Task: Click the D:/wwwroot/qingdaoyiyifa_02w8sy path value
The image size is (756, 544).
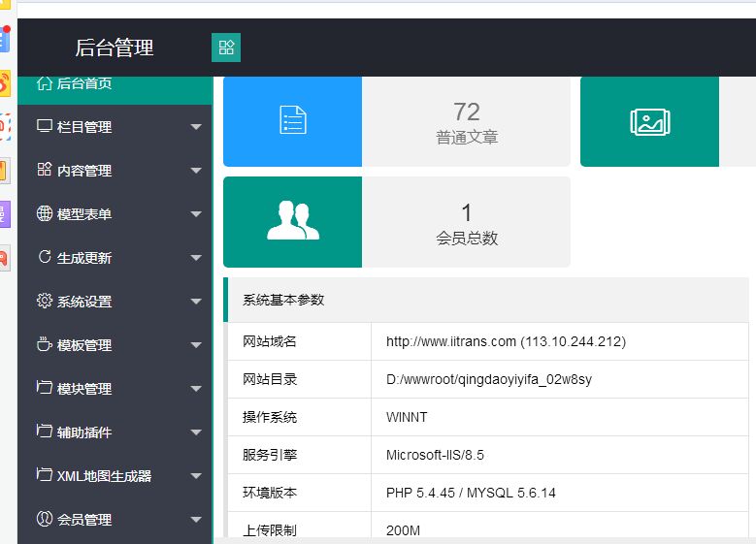Action: [x=489, y=379]
